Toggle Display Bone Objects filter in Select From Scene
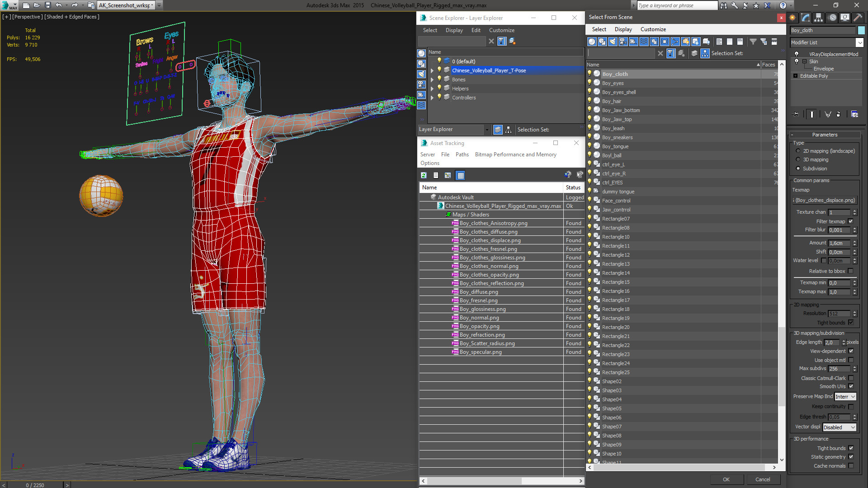Screen dimensions: 868x488 coord(675,42)
